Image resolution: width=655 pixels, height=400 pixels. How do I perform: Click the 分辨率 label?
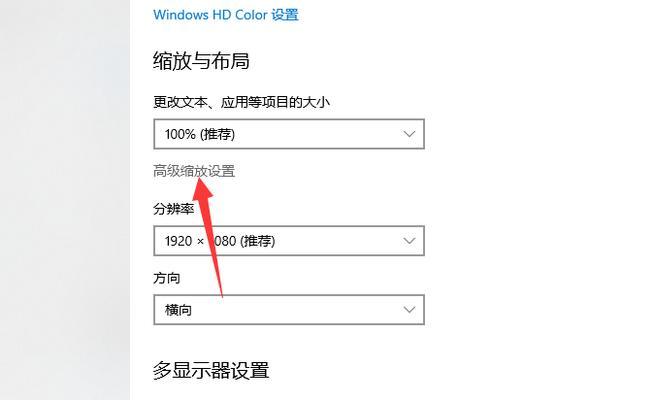tap(173, 209)
